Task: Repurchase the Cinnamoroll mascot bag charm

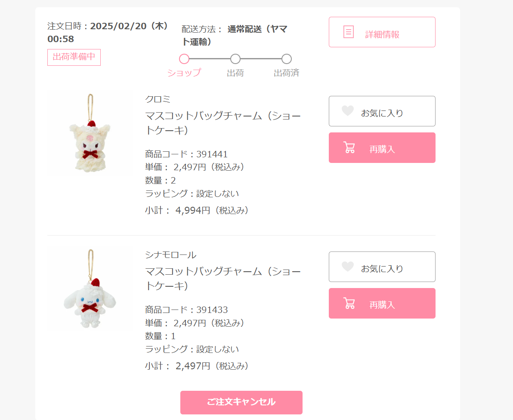Action: coord(382,304)
